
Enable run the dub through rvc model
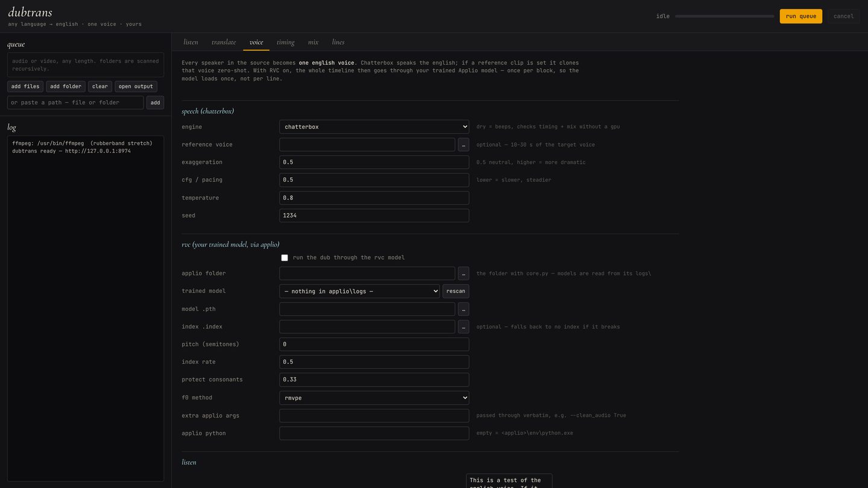pyautogui.click(x=285, y=258)
